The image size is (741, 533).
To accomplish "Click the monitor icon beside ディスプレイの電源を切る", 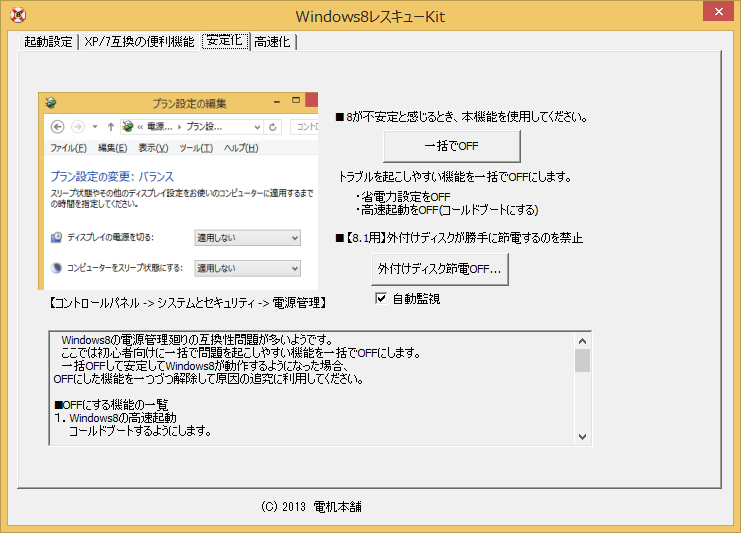I will coord(56,238).
